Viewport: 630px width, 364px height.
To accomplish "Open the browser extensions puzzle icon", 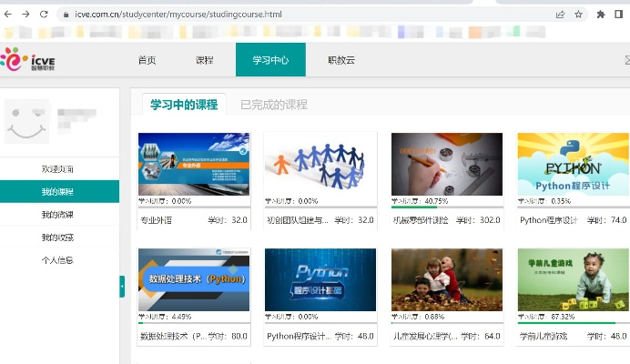I will point(601,15).
